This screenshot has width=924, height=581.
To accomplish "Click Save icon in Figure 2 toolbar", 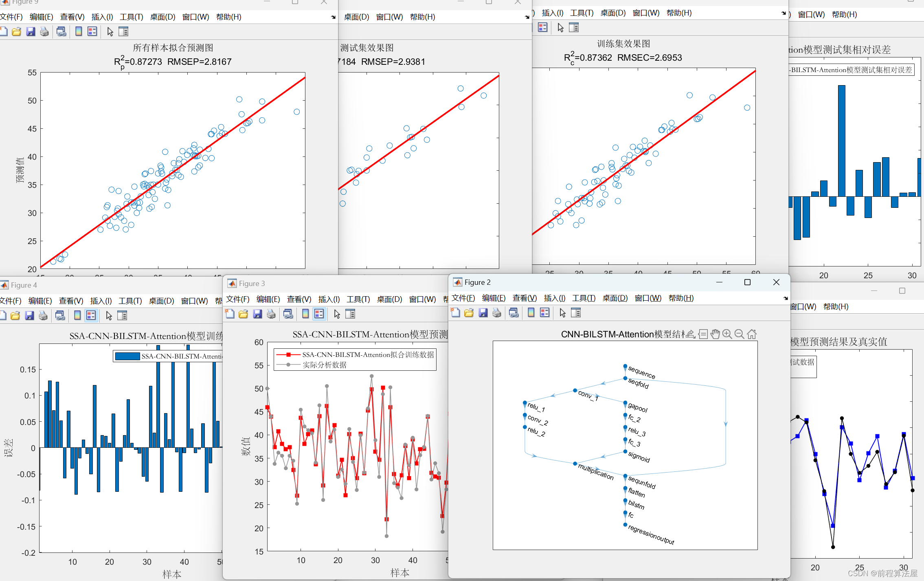I will [x=483, y=313].
